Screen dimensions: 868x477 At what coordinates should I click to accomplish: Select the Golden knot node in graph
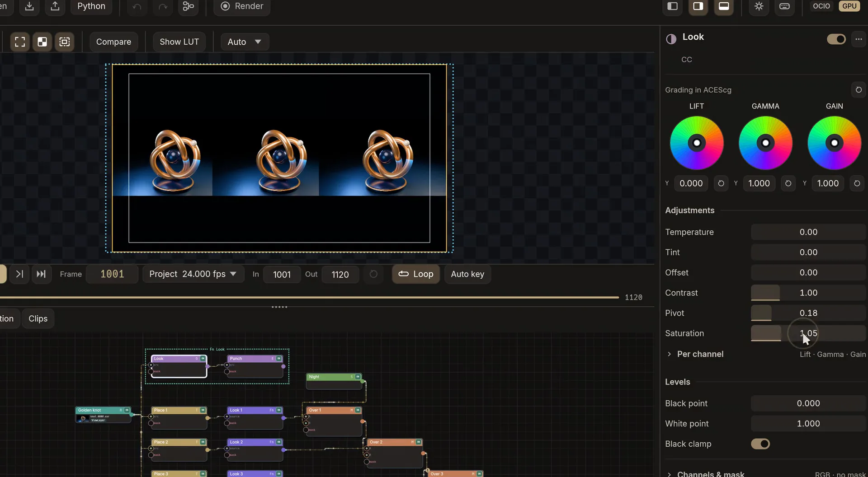pos(104,415)
